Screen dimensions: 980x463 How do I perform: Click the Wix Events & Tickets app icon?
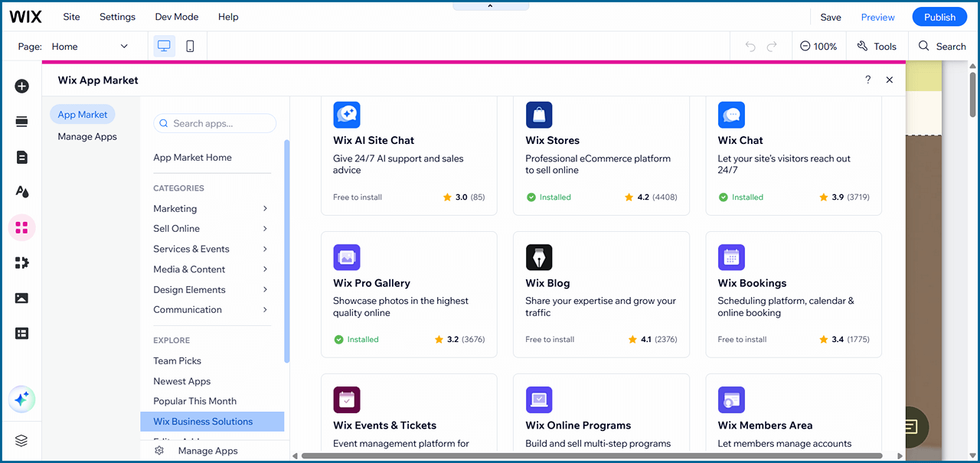click(x=347, y=399)
